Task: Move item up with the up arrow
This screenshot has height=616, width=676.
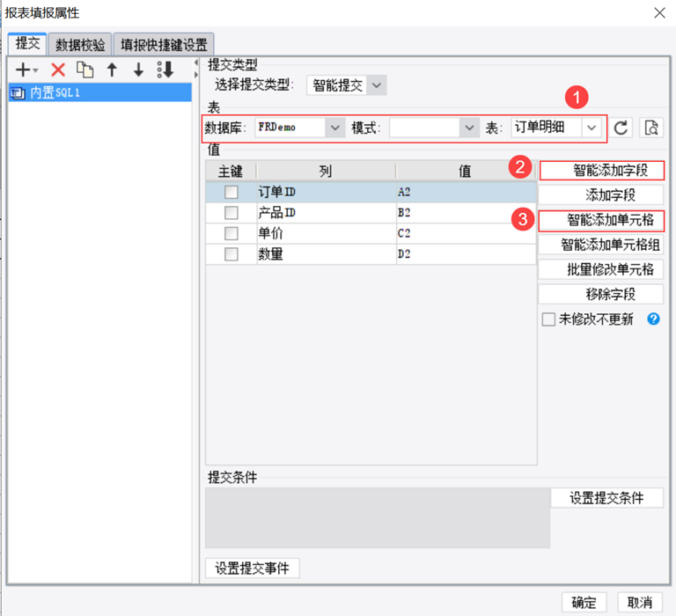Action: pos(112,70)
